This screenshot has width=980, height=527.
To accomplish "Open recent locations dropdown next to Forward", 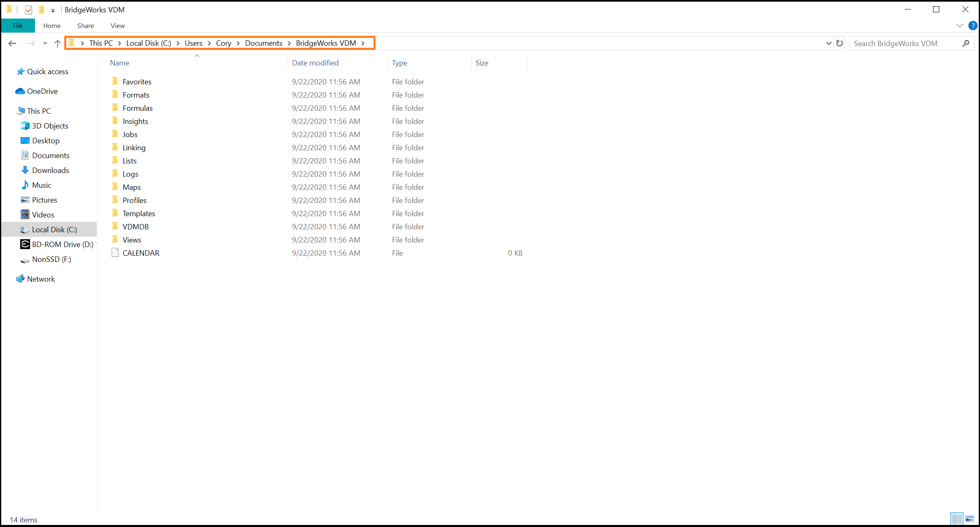I will click(45, 43).
